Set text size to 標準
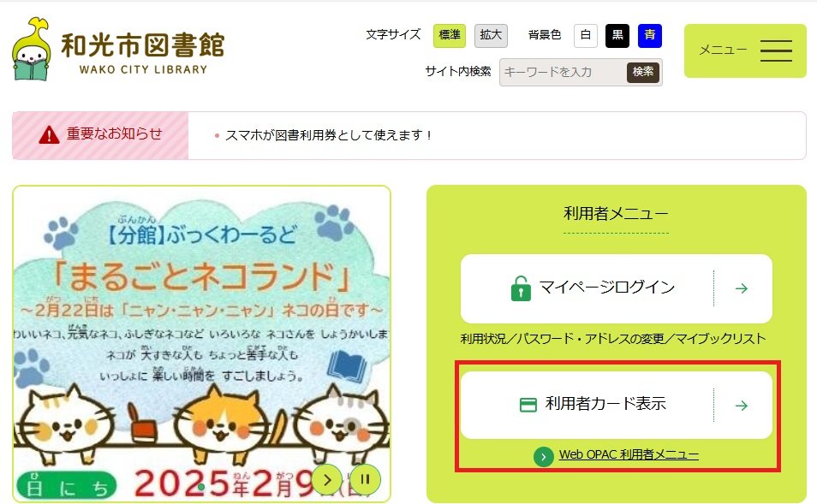The image size is (817, 504). click(x=449, y=35)
